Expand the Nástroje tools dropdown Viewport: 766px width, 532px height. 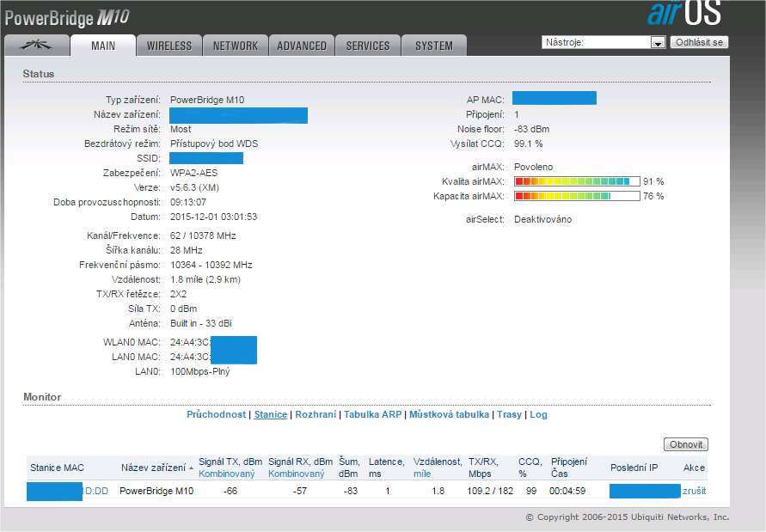(604, 42)
